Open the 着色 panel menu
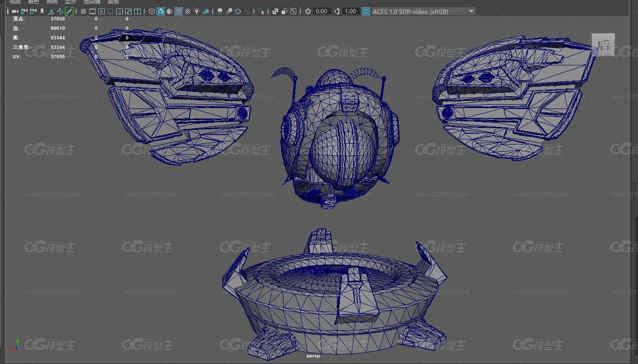 [34, 2]
